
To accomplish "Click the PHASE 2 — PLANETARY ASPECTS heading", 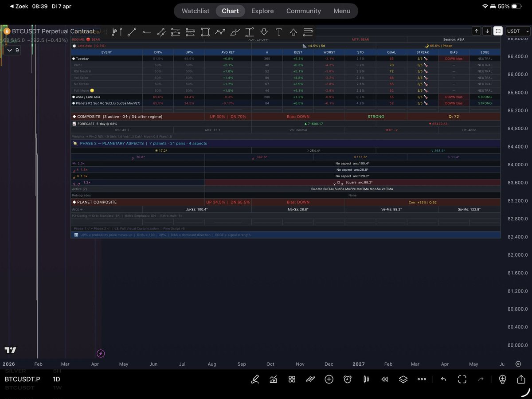I will [112, 144].
